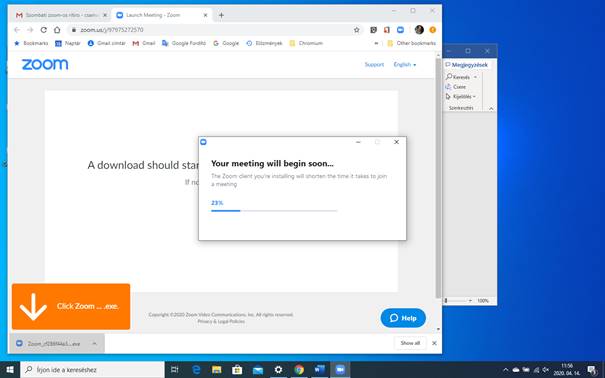Open the Chrome profile avatar
Viewport: 605px width, 378px height.
[419, 30]
